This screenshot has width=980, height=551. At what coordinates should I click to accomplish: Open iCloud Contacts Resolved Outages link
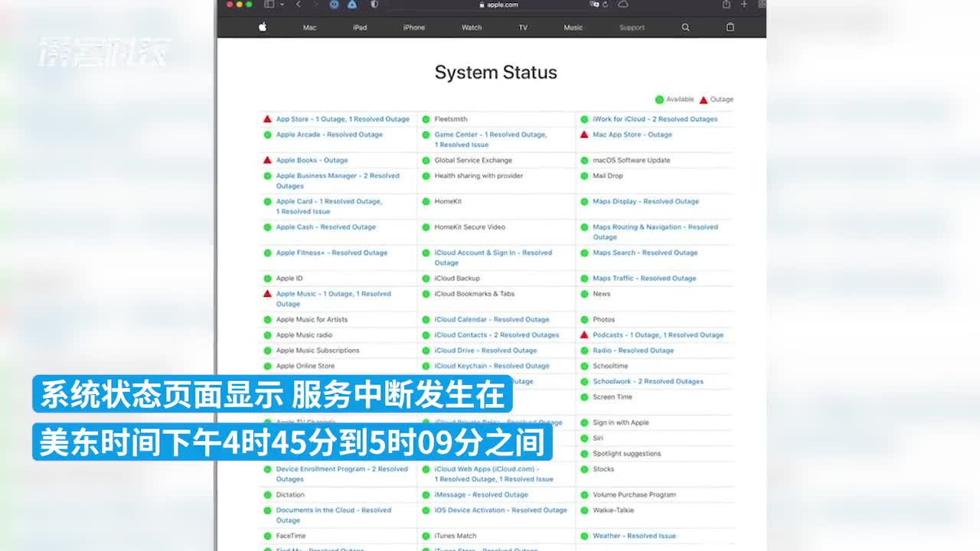pyautogui.click(x=497, y=335)
